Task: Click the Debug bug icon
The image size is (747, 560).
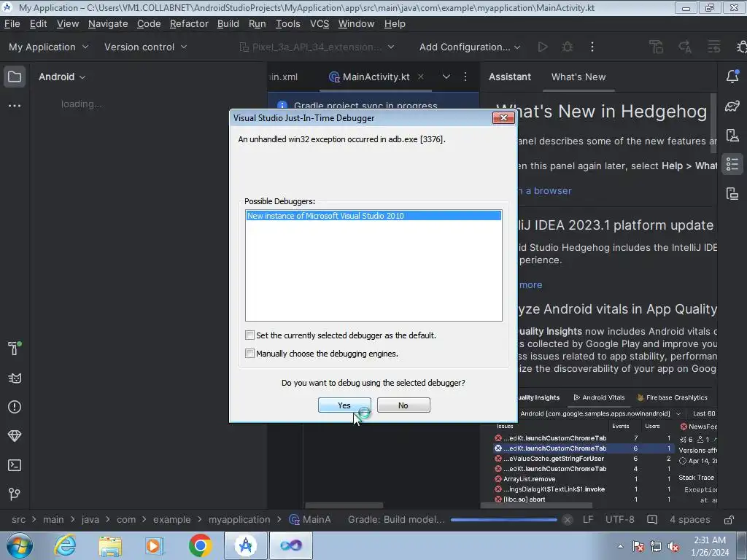Action: tap(567, 47)
